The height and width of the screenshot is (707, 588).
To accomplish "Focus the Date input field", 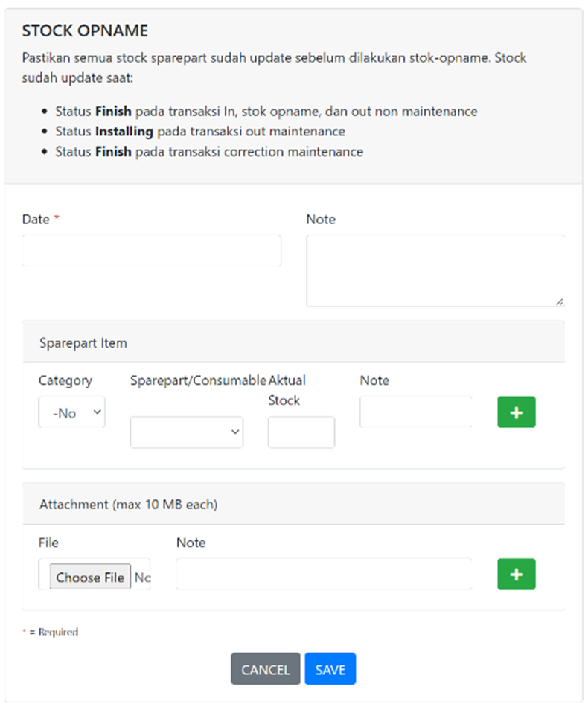I will coord(152,251).
